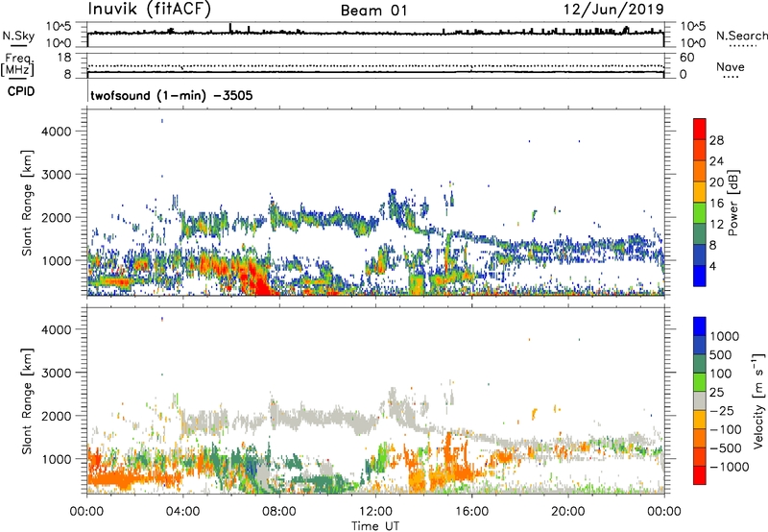The width and height of the screenshot is (768, 532).
Task: Click the 'Velocity [m s-1]' colorbar label
Action: 758,401
